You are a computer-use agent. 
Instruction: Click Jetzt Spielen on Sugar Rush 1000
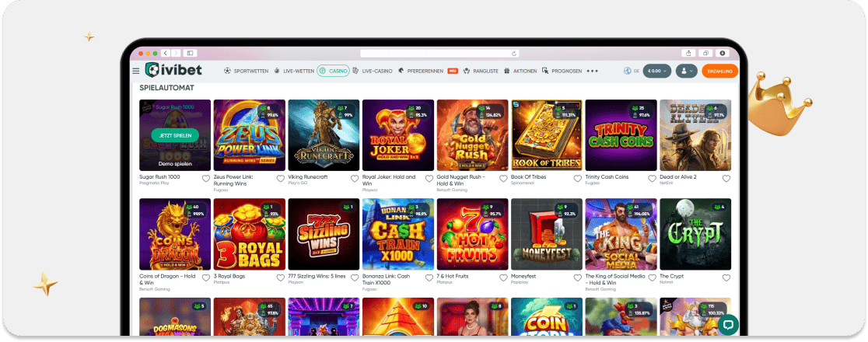pyautogui.click(x=175, y=135)
